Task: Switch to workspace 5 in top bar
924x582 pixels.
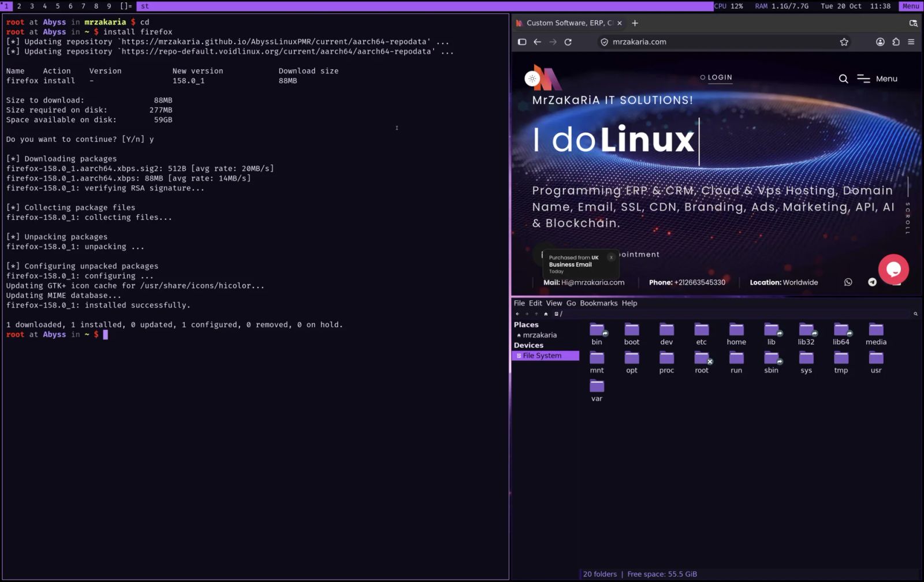Action: (58, 6)
